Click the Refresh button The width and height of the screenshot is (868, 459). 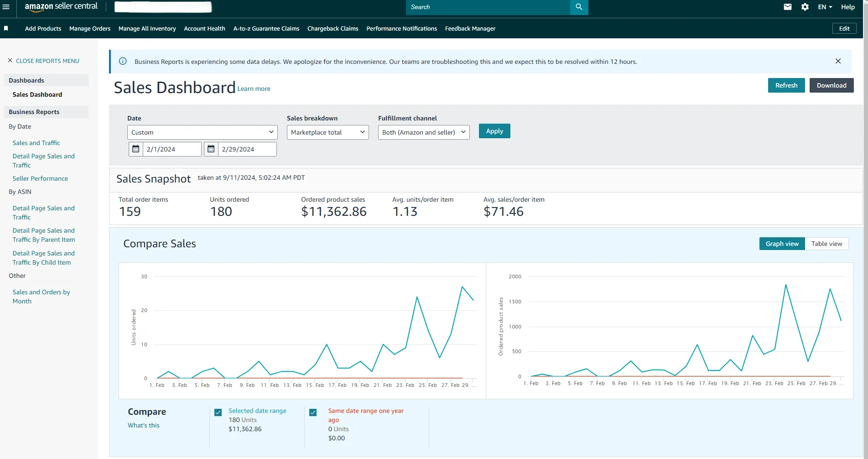click(786, 85)
